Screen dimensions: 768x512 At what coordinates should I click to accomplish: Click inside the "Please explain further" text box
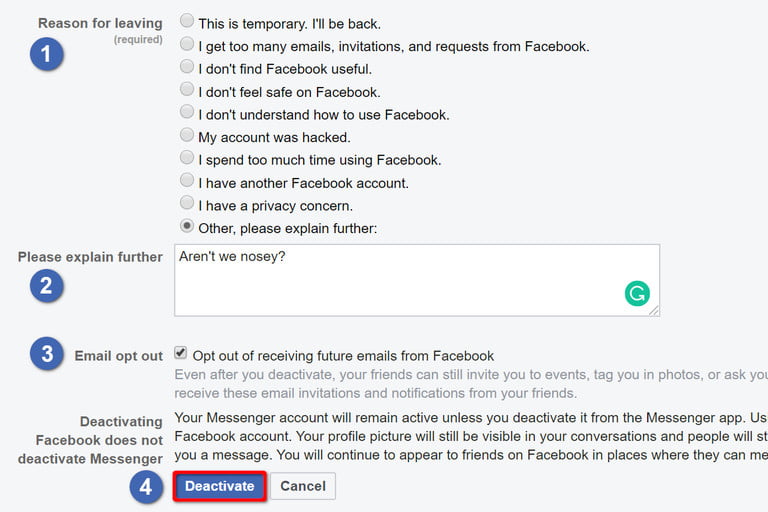(x=400, y=279)
